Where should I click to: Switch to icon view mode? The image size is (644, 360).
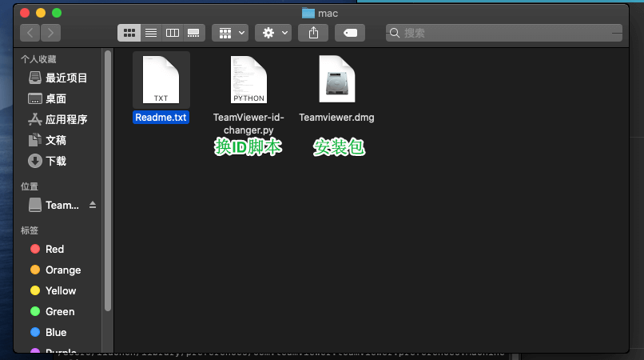pyautogui.click(x=129, y=33)
